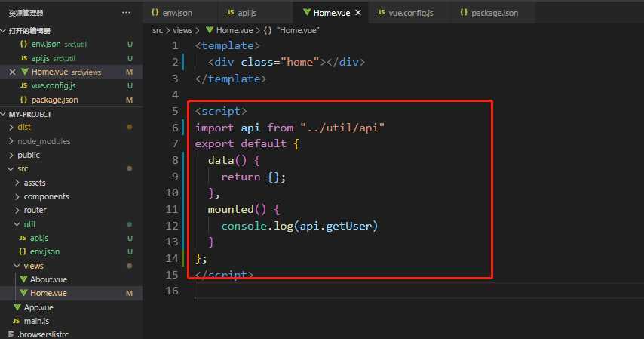Click the class="home" attribute on line 2

[280, 62]
